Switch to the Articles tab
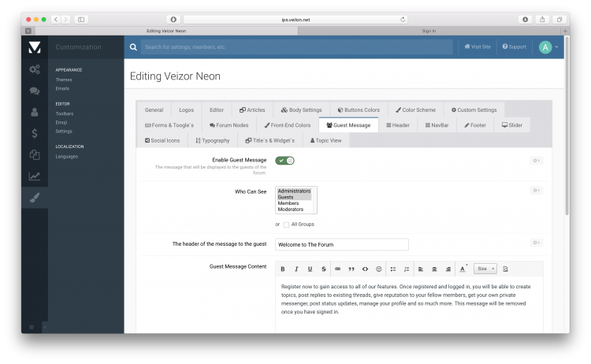This screenshot has height=364, width=591. pos(252,110)
